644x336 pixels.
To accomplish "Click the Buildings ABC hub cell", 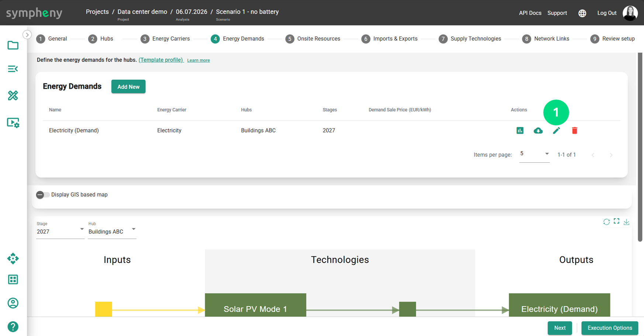I will 258,131.
